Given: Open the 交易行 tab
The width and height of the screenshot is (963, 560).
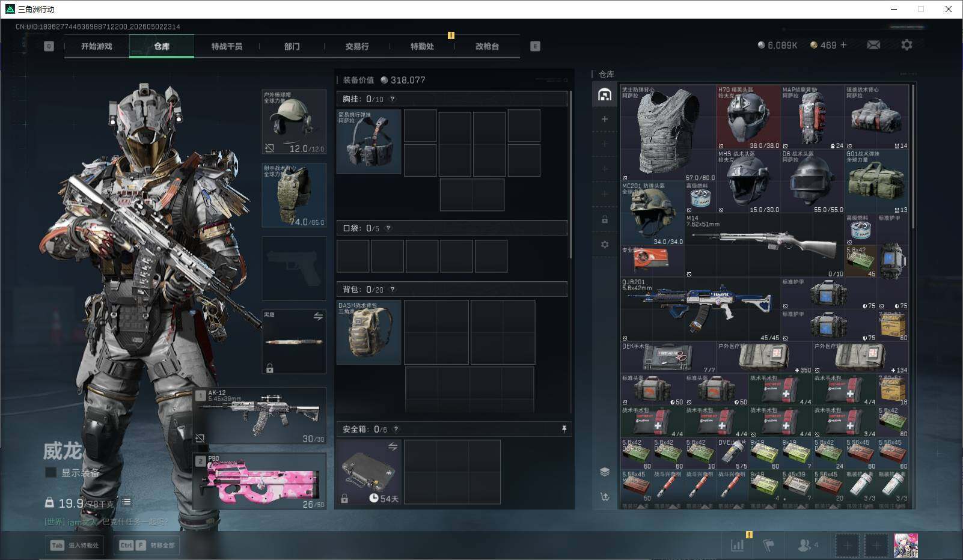Looking at the screenshot, I should pyautogui.click(x=357, y=46).
